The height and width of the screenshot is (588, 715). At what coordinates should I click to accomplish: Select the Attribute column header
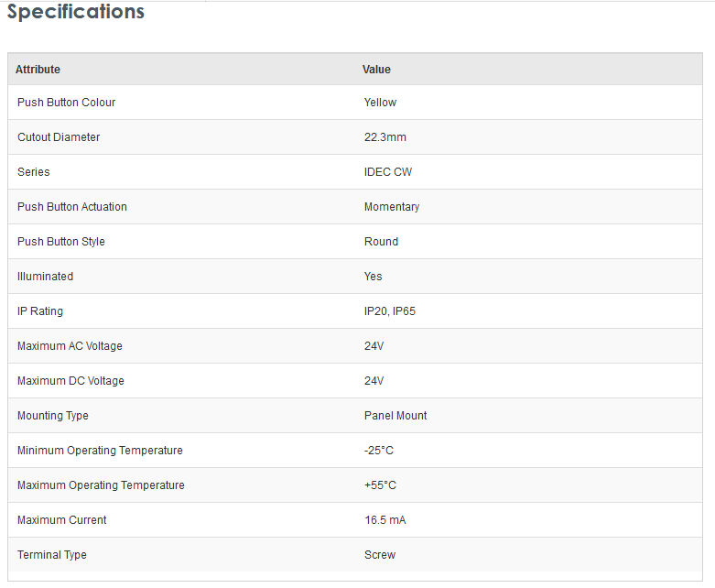38,70
